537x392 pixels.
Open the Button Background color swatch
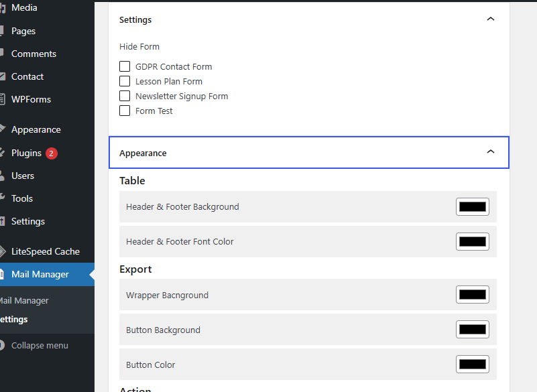[x=473, y=330]
